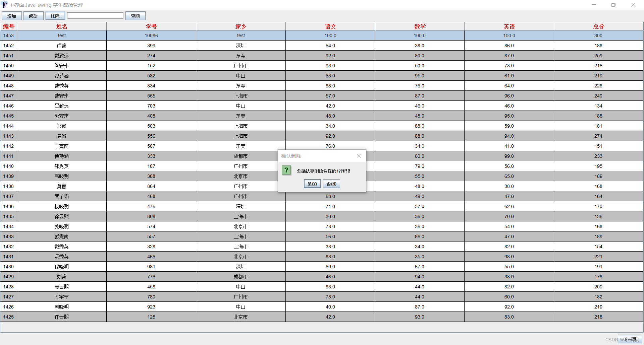The image size is (644, 345).
Task: Select student 曹秀英 name cell
Action: [62, 86]
